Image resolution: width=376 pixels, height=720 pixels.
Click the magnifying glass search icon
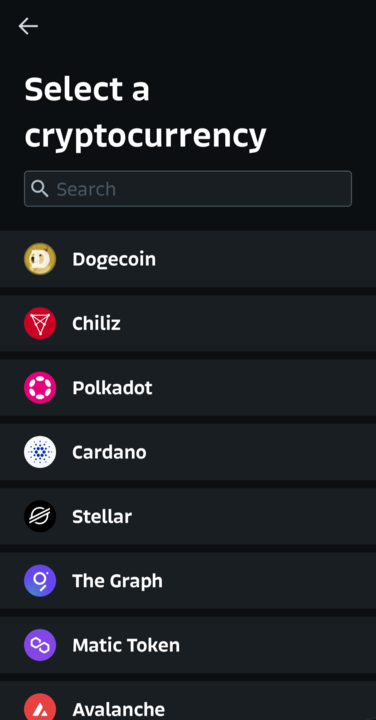[39, 189]
